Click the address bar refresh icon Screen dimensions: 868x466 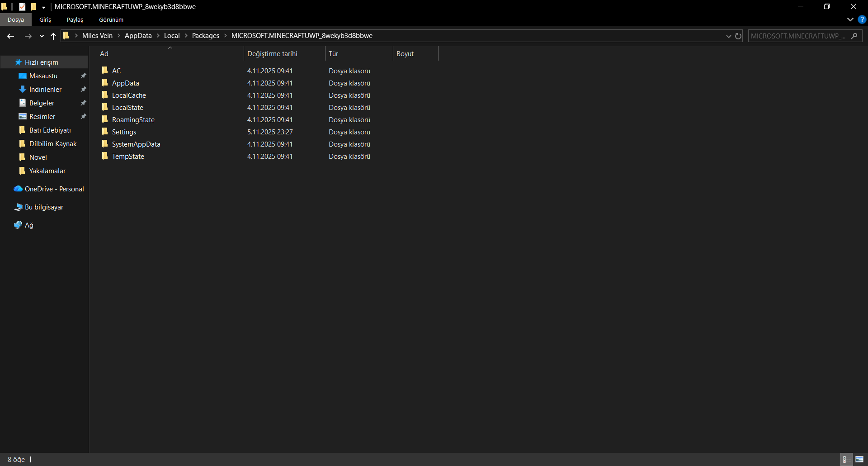coord(738,36)
